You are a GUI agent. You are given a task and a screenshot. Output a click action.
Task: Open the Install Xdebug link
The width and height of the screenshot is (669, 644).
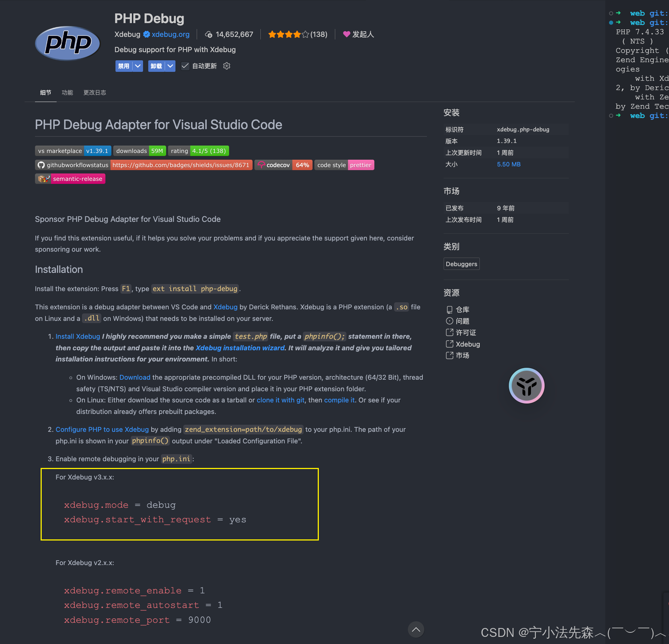click(x=78, y=336)
